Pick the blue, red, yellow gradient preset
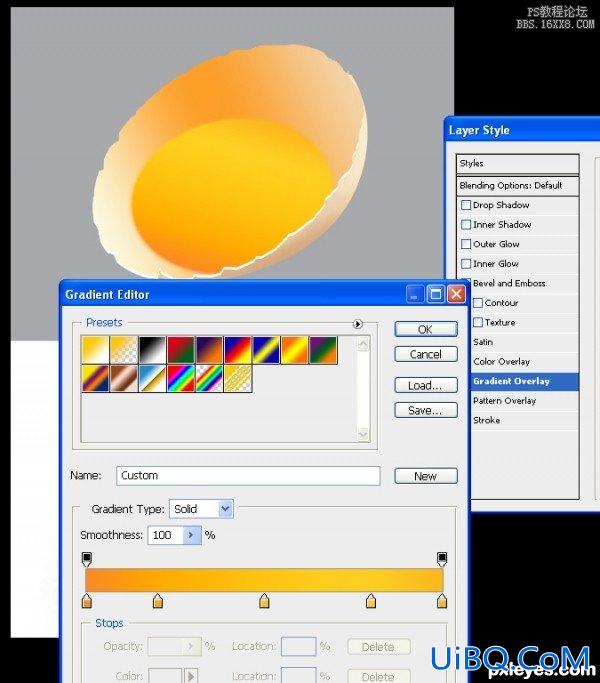600x683 pixels. (237, 350)
